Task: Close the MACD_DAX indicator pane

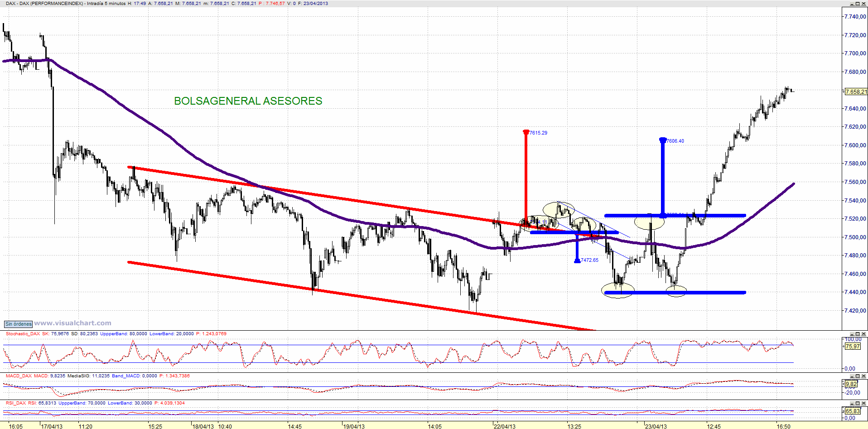Action: (x=863, y=376)
